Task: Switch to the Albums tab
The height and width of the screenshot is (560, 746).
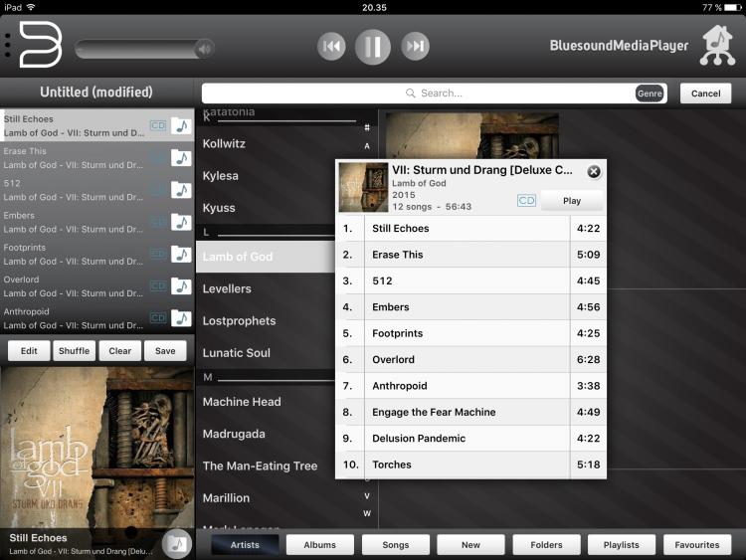Action: pyautogui.click(x=319, y=544)
